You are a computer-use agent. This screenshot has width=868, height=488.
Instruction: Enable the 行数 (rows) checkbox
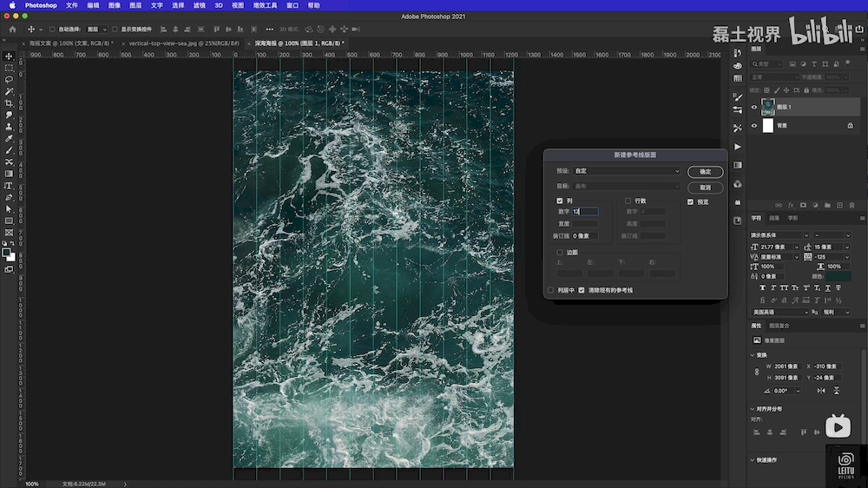pyautogui.click(x=628, y=201)
